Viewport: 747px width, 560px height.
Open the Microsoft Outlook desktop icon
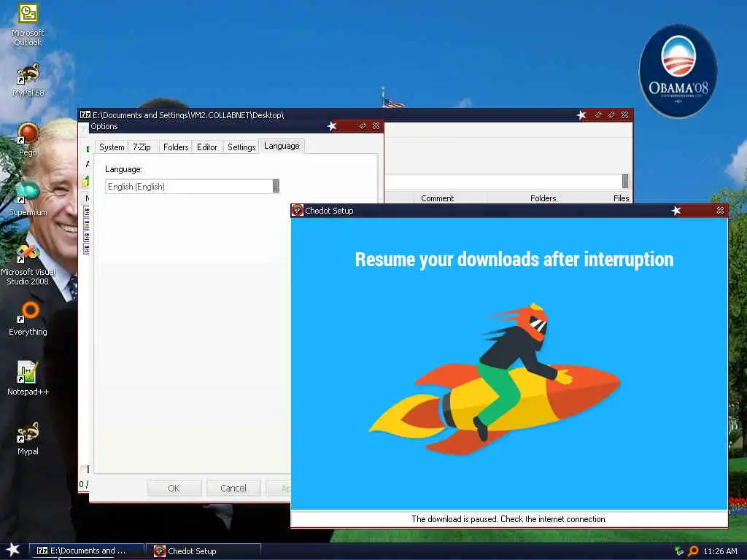[x=28, y=25]
